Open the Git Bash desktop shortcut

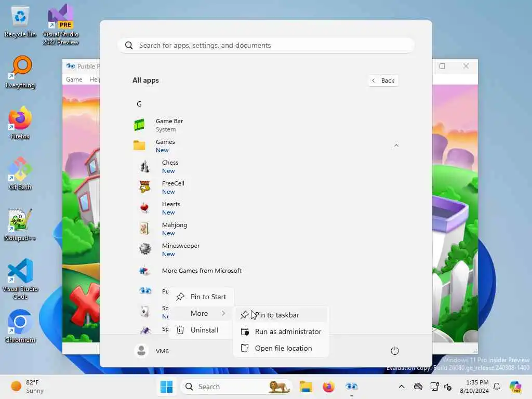click(x=20, y=174)
